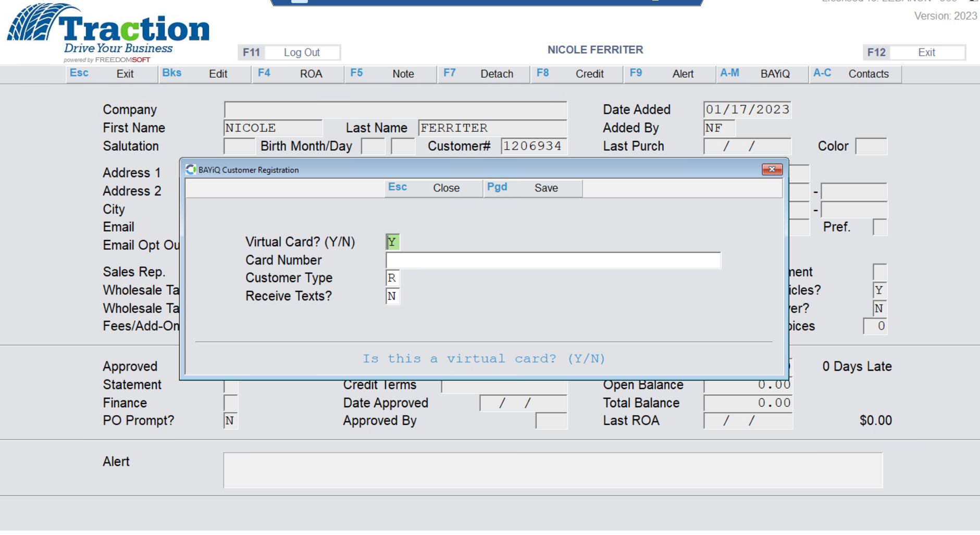Click the $0.00 amount text
980x535 pixels.
(x=876, y=420)
